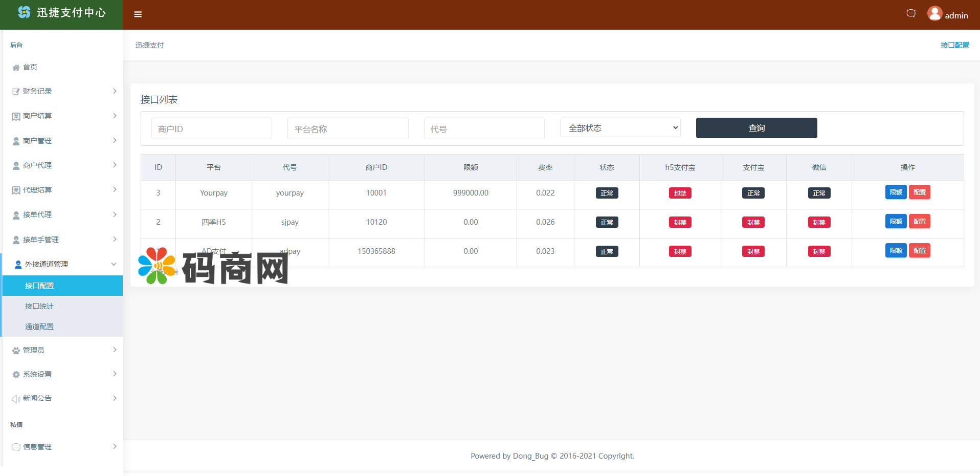This screenshot has height=476, width=980.
Task: Click the admin user avatar
Action: [934, 13]
